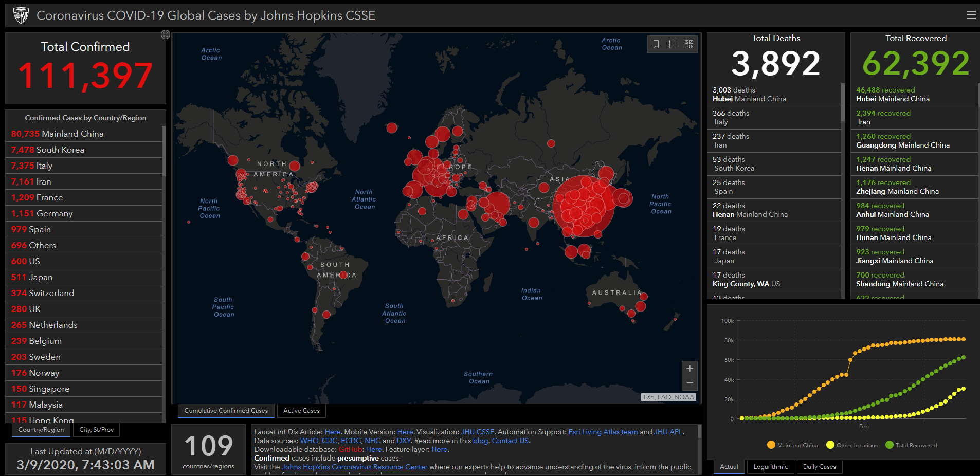980x476 pixels.
Task: Click 3,008 deaths Hubei Mainland China entry
Action: tap(774, 95)
